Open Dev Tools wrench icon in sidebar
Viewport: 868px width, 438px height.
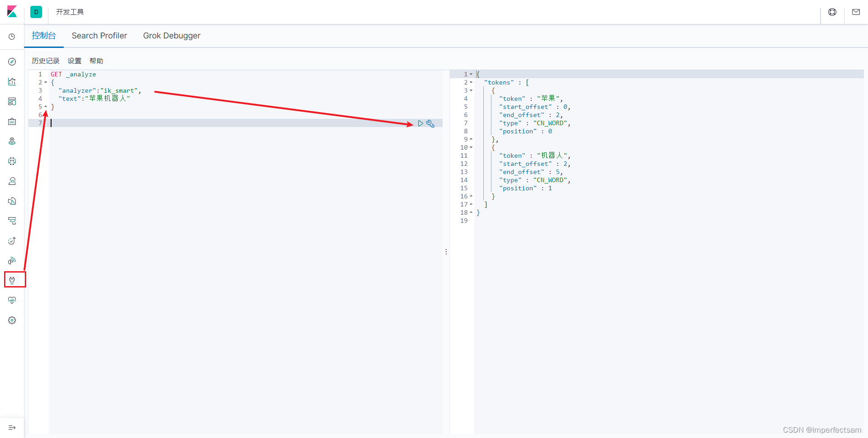tap(12, 280)
